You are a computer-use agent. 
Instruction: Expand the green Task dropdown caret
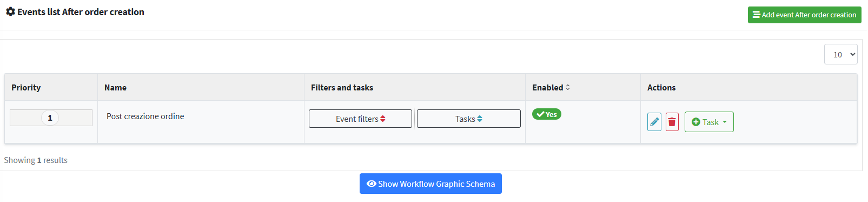point(725,122)
